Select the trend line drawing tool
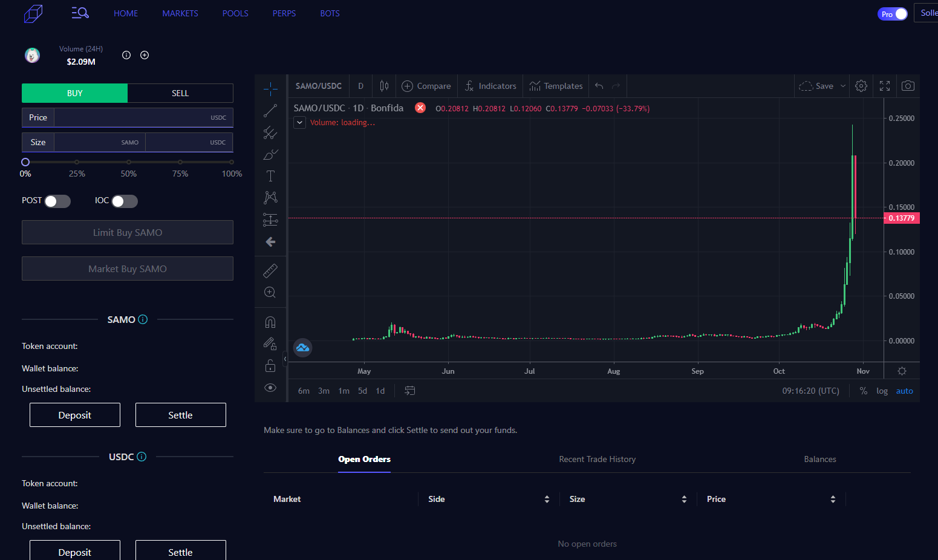This screenshot has height=560, width=938. pyautogui.click(x=270, y=111)
